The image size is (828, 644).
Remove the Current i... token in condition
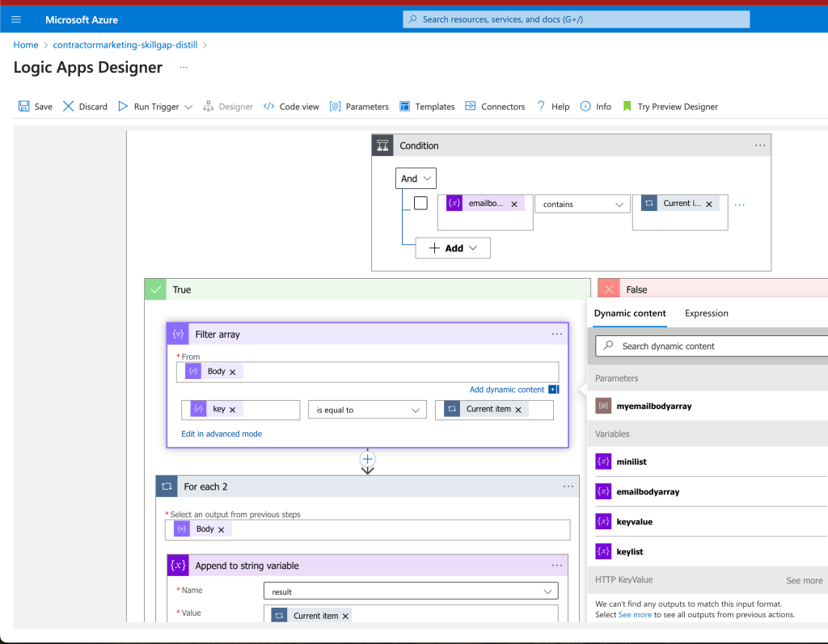(x=708, y=204)
